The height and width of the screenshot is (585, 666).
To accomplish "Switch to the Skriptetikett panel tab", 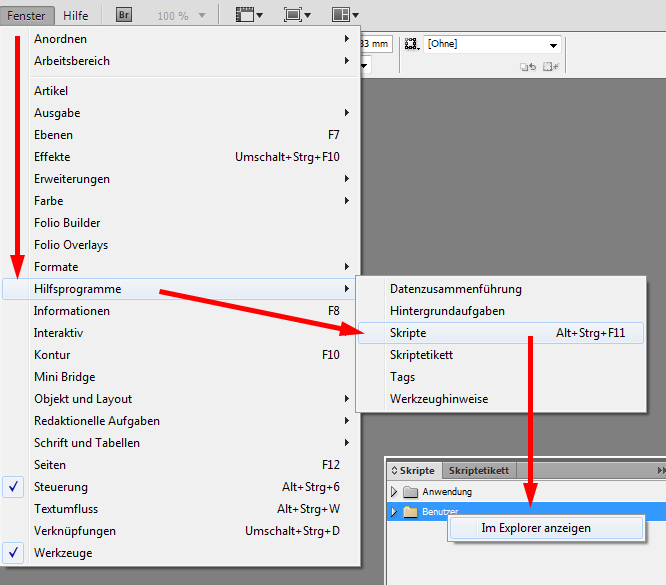I will pos(479,471).
